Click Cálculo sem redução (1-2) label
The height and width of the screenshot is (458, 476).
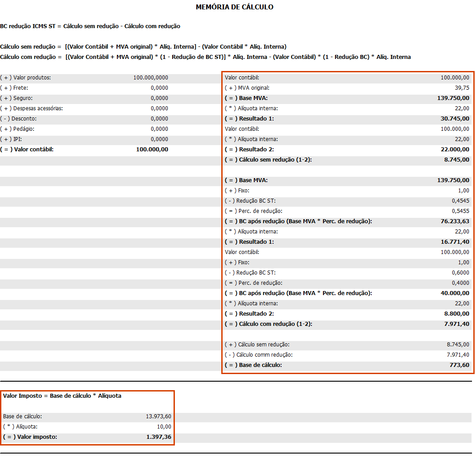tap(269, 160)
